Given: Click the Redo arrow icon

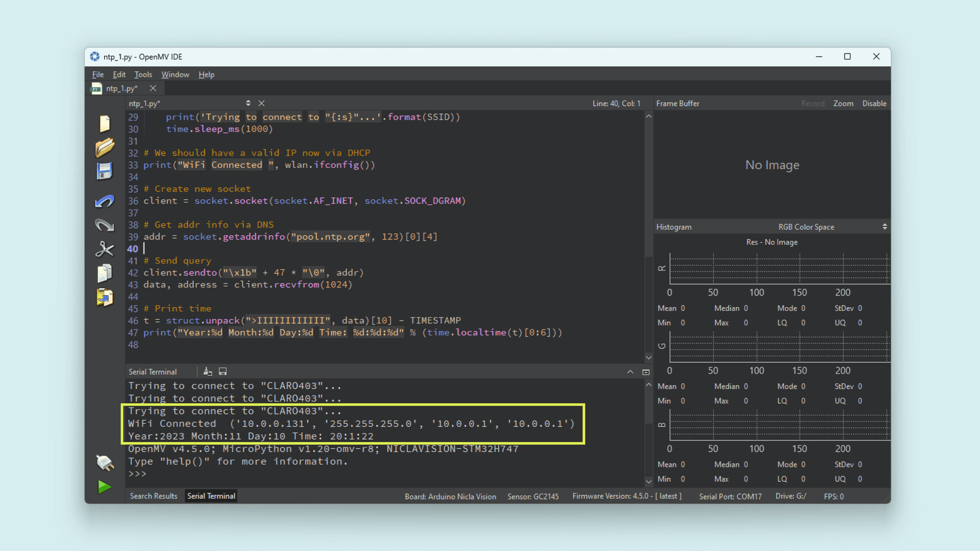Looking at the screenshot, I should pos(104,226).
